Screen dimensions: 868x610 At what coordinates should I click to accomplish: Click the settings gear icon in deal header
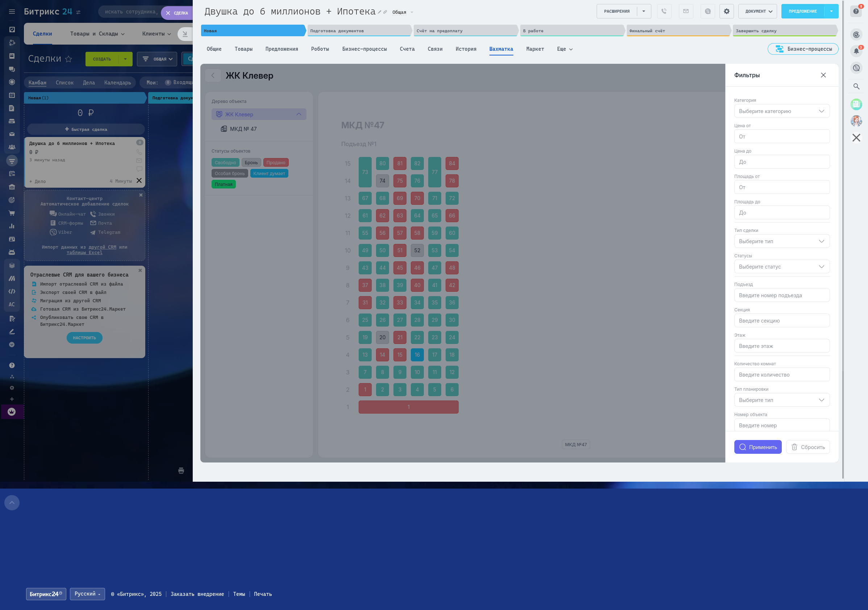(726, 11)
